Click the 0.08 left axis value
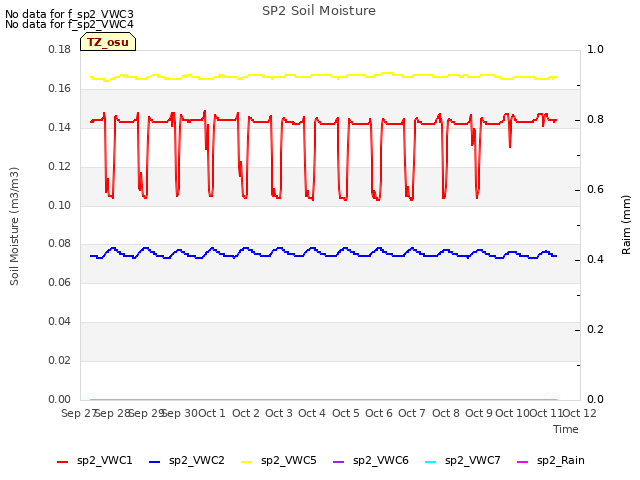This screenshot has height=480, width=640. pyautogui.click(x=60, y=244)
